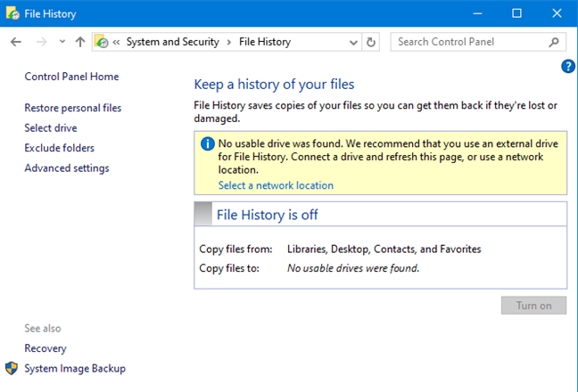Refresh the File History page

371,42
